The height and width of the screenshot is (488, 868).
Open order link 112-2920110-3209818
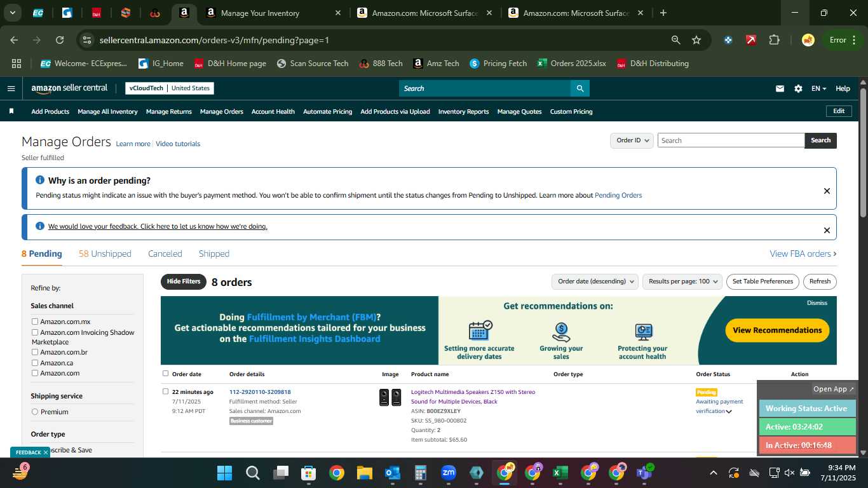pyautogui.click(x=260, y=392)
